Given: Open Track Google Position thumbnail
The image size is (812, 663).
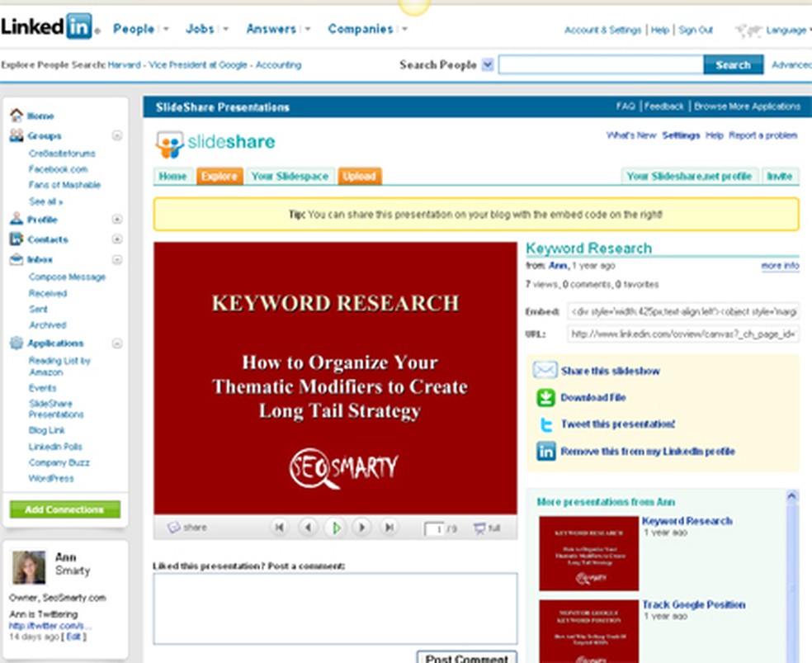Looking at the screenshot, I should (x=589, y=632).
